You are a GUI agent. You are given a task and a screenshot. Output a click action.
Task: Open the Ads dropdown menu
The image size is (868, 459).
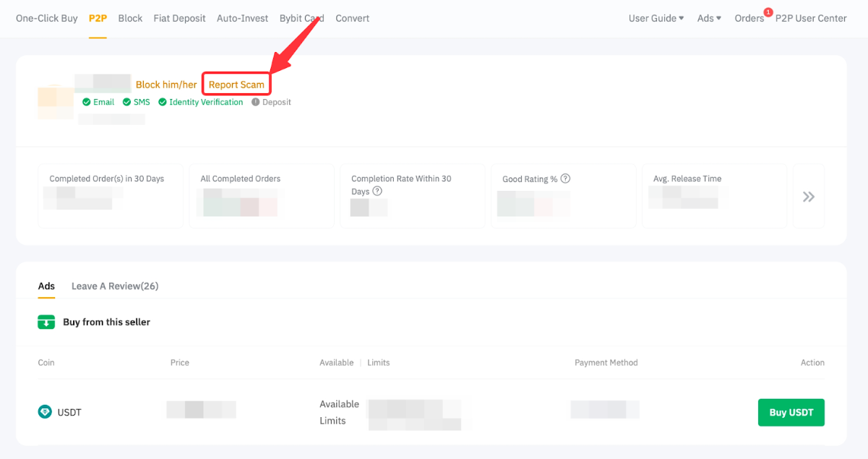[x=709, y=18]
